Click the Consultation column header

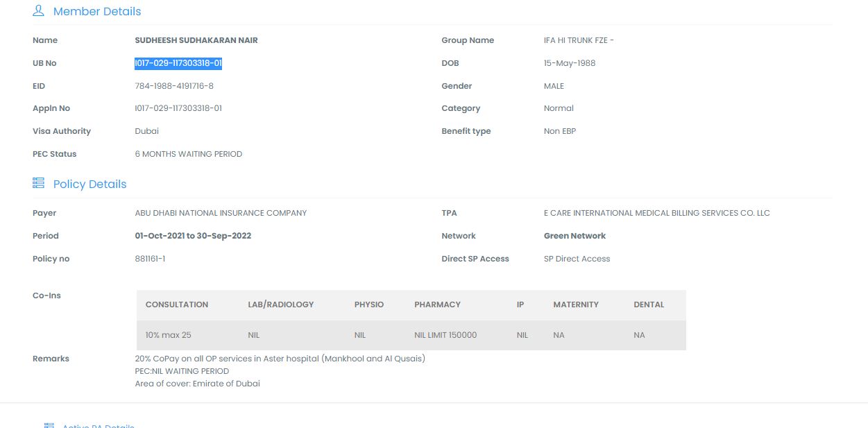point(177,305)
